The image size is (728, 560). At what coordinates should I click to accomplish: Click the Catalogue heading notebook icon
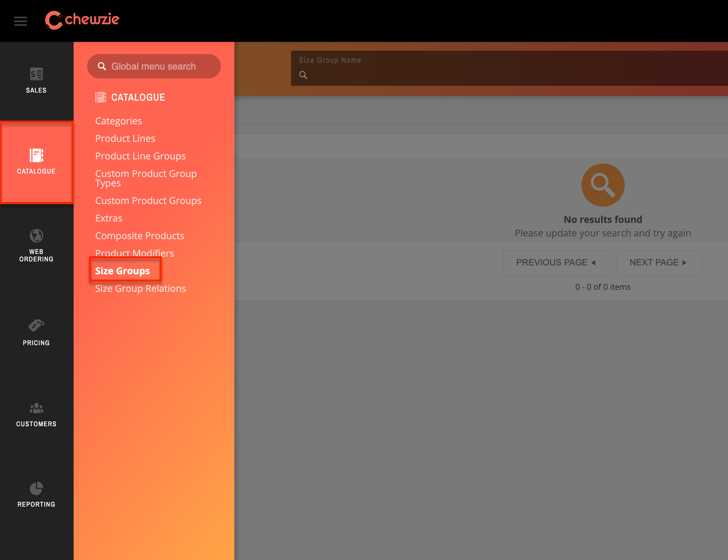[100, 97]
